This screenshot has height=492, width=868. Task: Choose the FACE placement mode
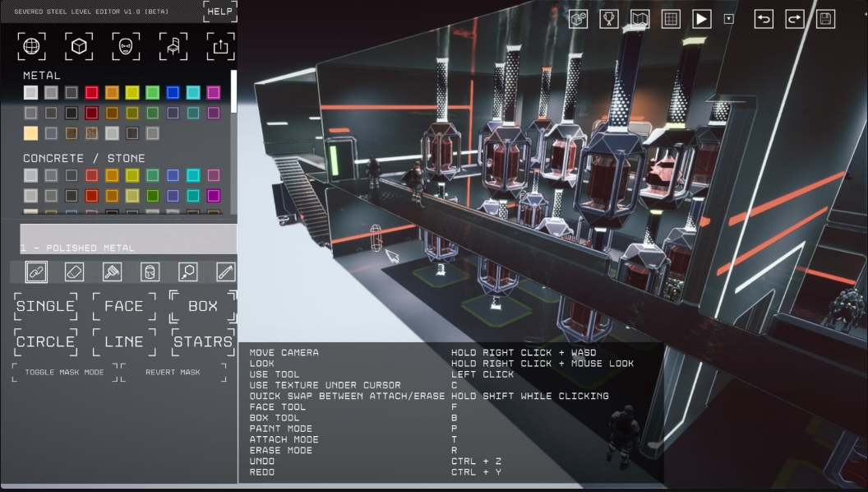coord(124,306)
